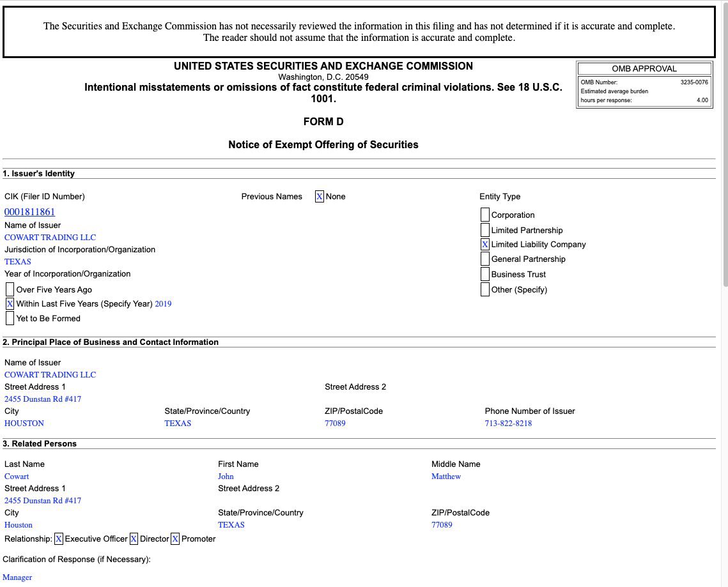The height and width of the screenshot is (587, 728).
Task: Click middle name value Matthew
Action: (446, 476)
